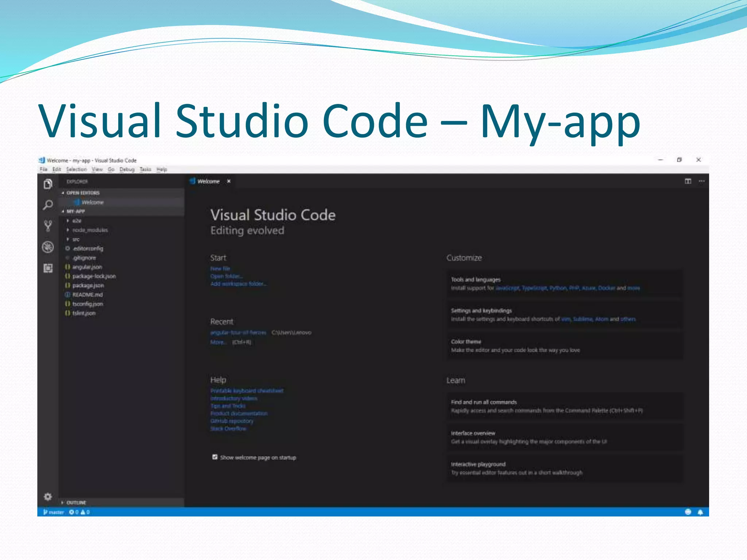Click the More recent link

pos(218,342)
